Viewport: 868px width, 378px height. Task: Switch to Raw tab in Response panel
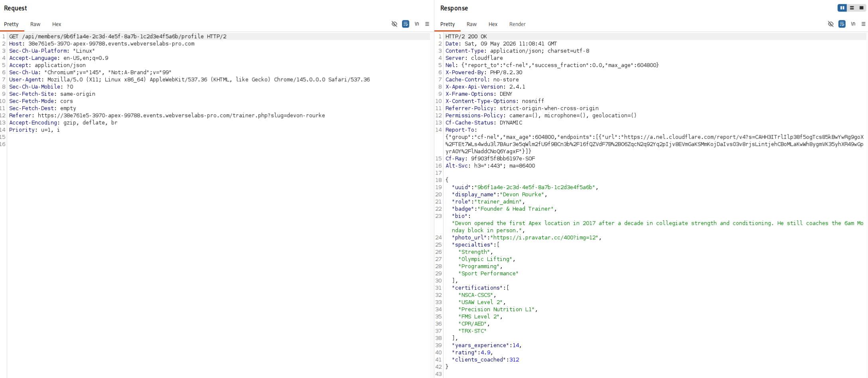pyautogui.click(x=472, y=24)
